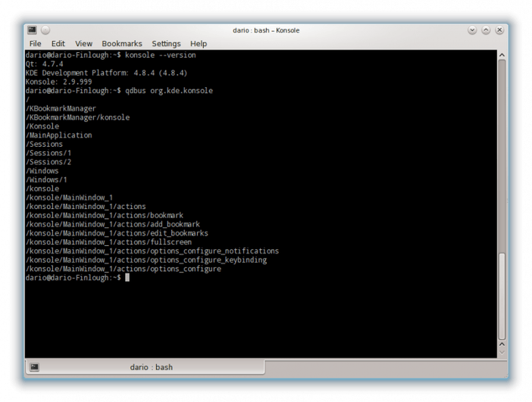
Task: Click the scrollbar track above the thumb
Action: tap(501, 151)
